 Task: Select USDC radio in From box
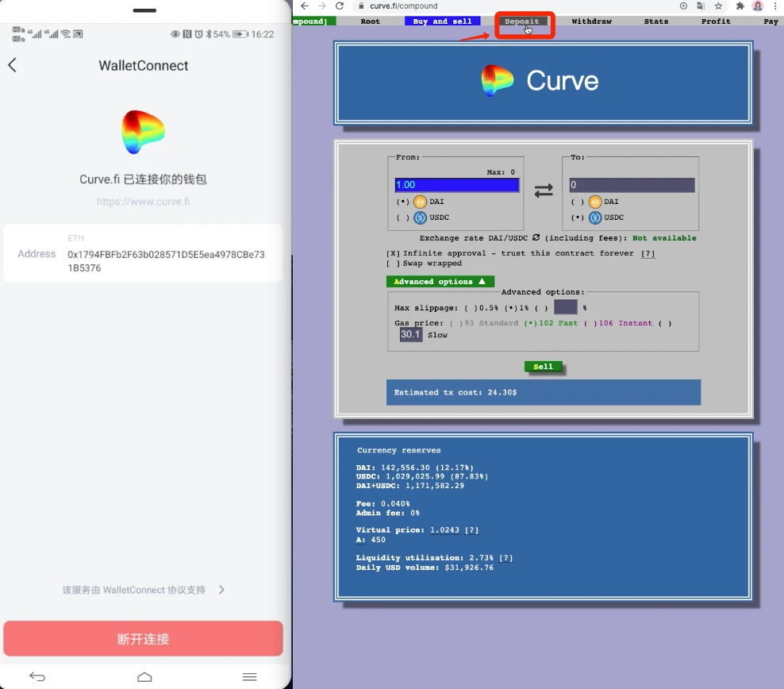pyautogui.click(x=402, y=217)
